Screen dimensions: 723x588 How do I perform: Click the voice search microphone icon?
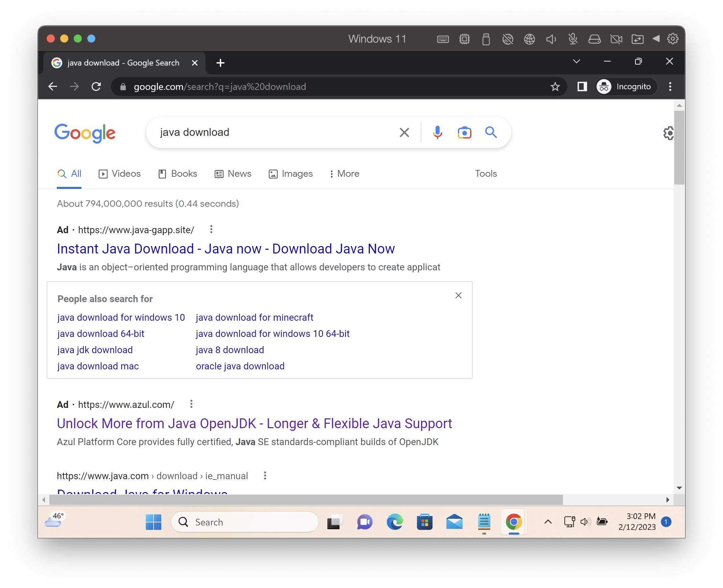[437, 132]
